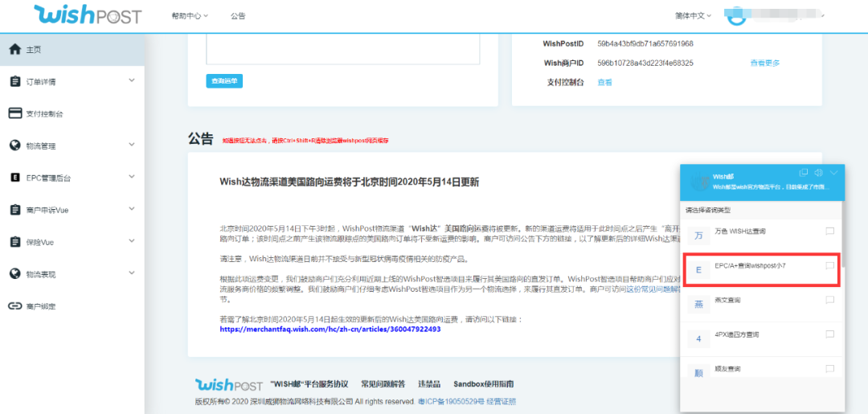Open the Sandbox使用指南 footer link
This screenshot has width=868, height=414.
pyautogui.click(x=484, y=384)
